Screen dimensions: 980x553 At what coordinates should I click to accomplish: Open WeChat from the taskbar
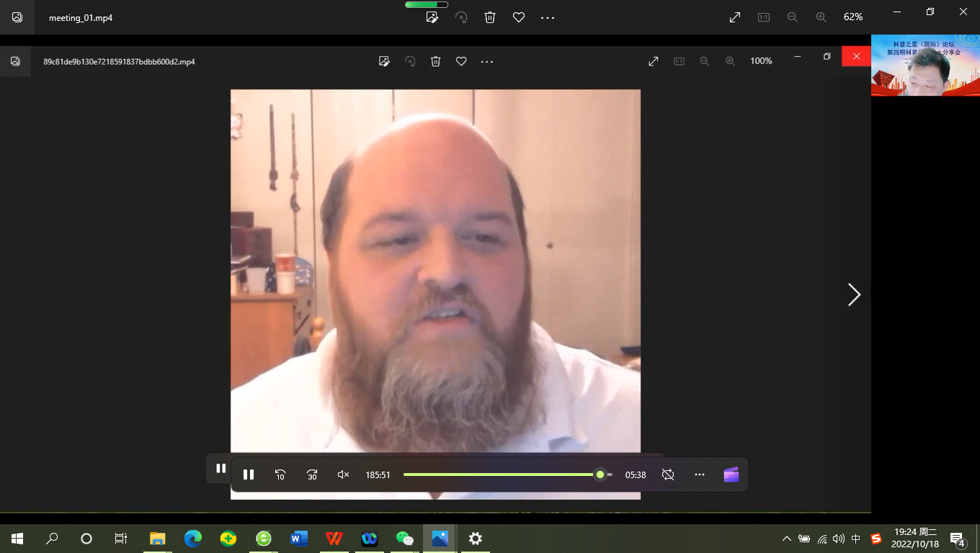[405, 539]
